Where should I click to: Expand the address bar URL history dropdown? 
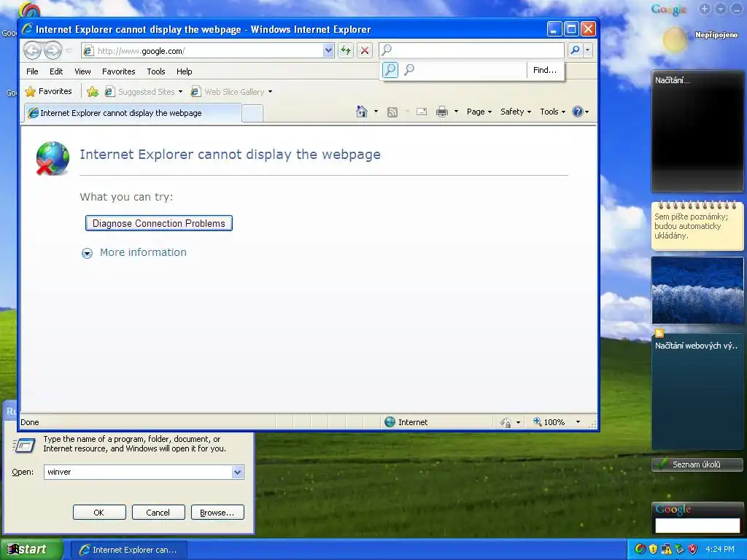[328, 50]
